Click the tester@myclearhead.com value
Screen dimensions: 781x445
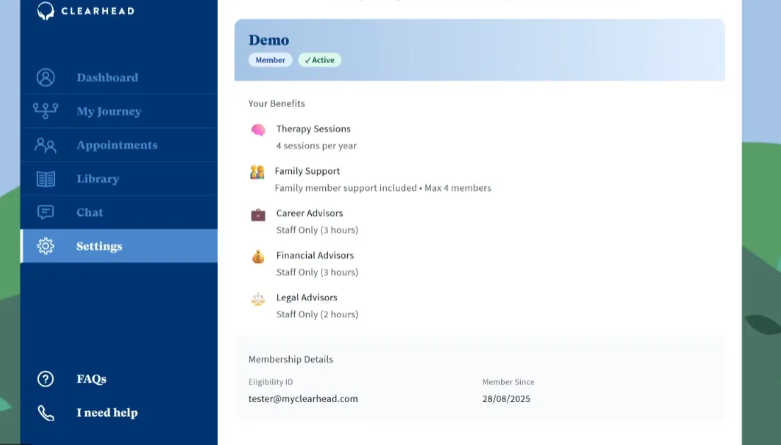coord(303,399)
